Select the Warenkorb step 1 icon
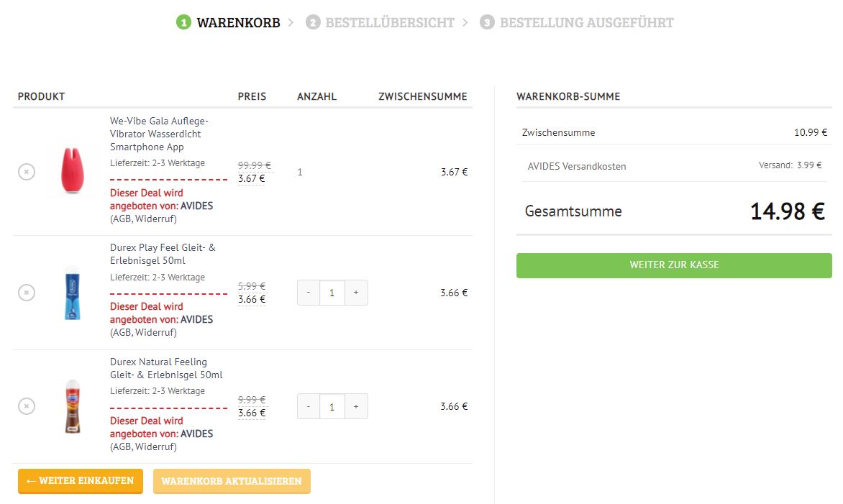This screenshot has width=843, height=504. [x=184, y=22]
